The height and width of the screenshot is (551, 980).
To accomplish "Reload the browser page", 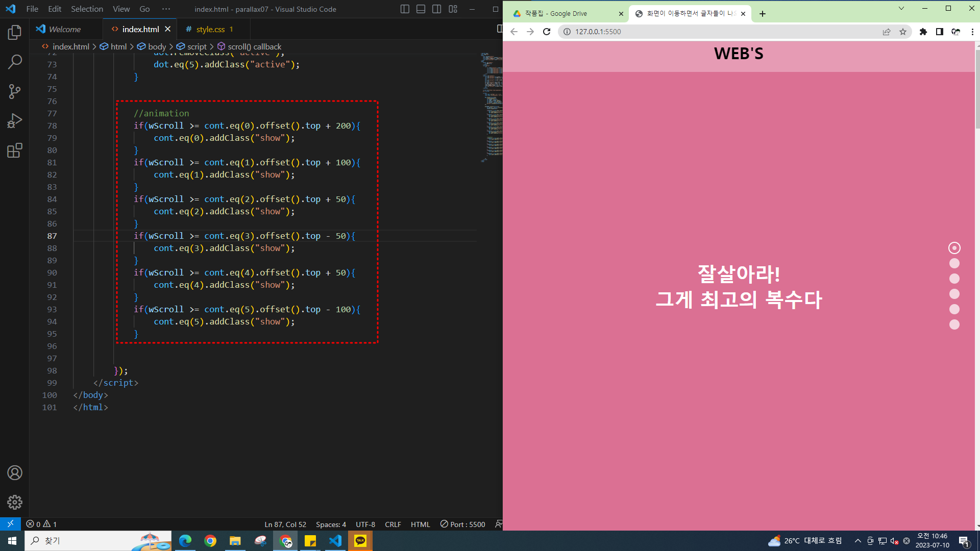I will [x=547, y=32].
